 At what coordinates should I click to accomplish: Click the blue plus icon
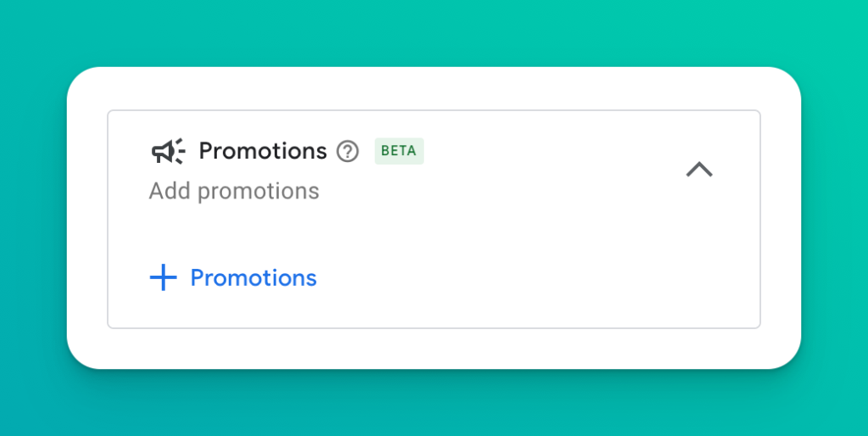pyautogui.click(x=164, y=277)
